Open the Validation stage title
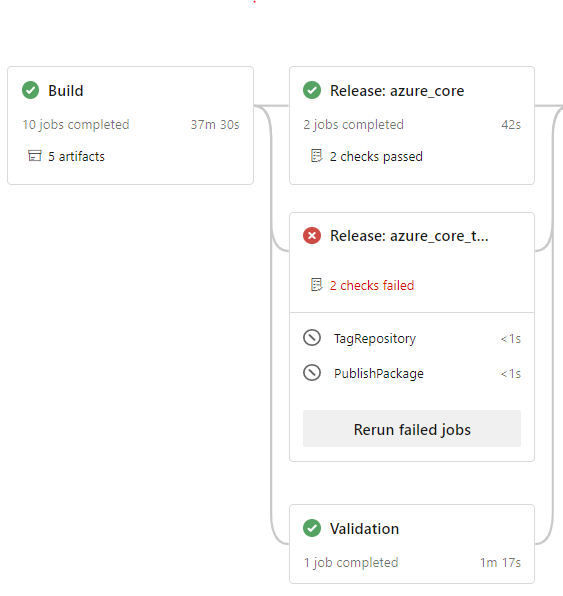The image size is (563, 596). (x=365, y=529)
